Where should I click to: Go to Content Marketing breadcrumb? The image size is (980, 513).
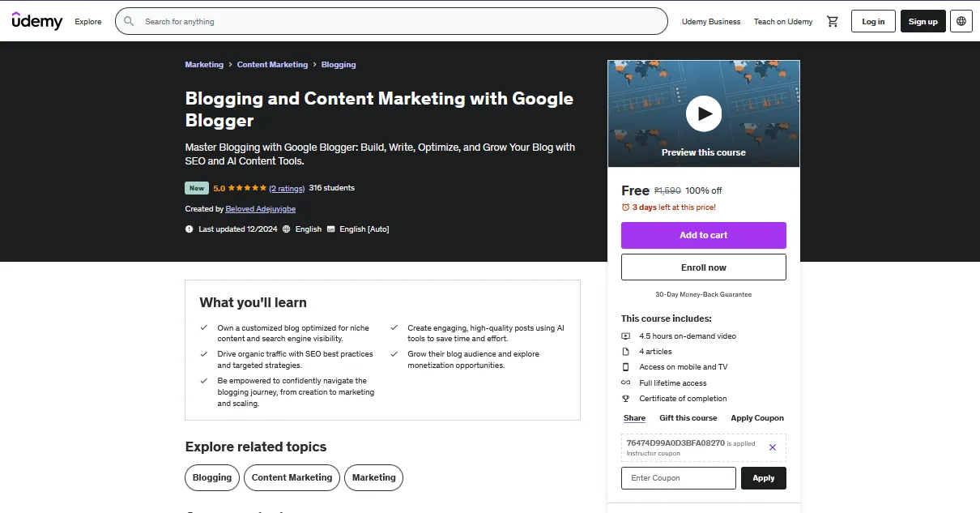click(x=272, y=65)
